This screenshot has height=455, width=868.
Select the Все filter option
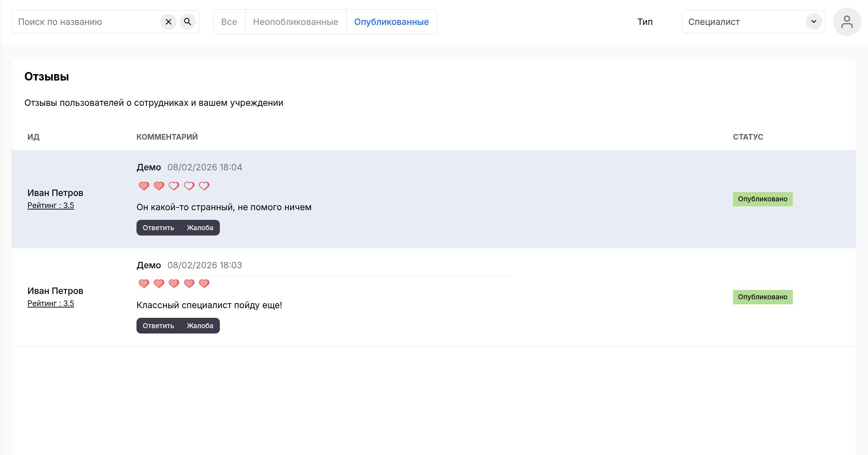tap(229, 21)
